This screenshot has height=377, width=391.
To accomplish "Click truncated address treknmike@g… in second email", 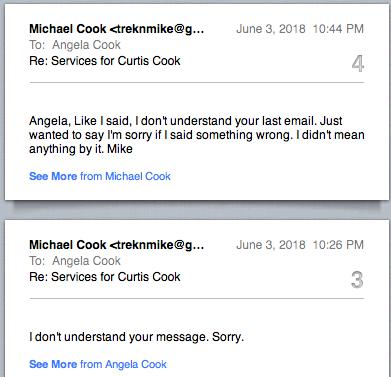I will point(157,245).
